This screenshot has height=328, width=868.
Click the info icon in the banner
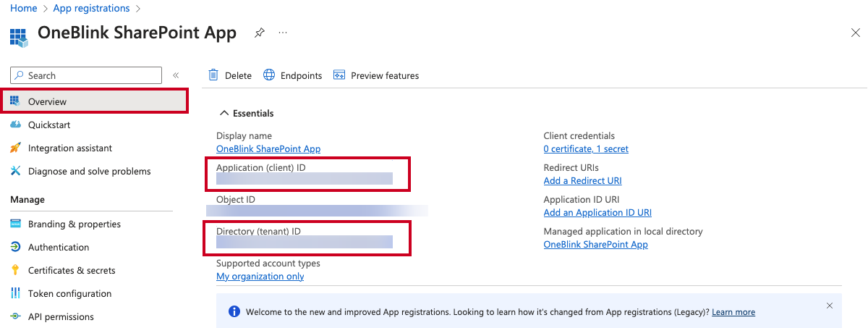234,311
